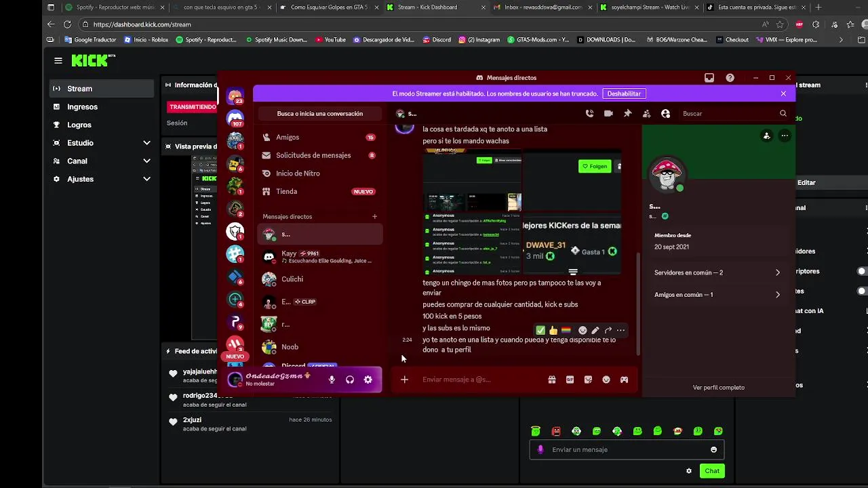The height and width of the screenshot is (488, 868).
Task: Open Amigos in Discord sidebar
Action: tap(320, 138)
